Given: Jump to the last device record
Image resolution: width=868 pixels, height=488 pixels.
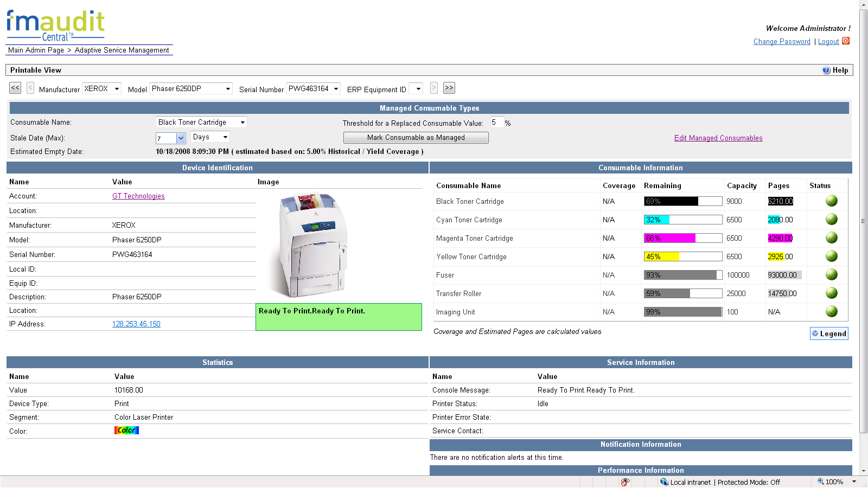Looking at the screenshot, I should tap(449, 88).
